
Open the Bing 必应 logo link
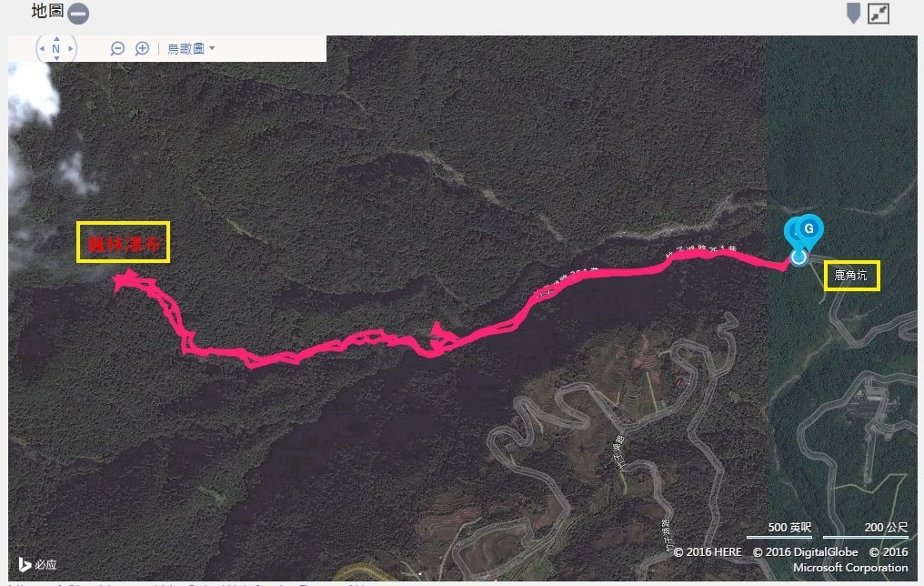pos(37,564)
